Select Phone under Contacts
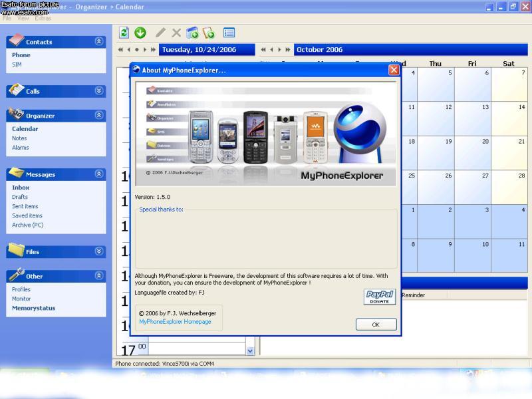The width and height of the screenshot is (532, 399). point(21,55)
